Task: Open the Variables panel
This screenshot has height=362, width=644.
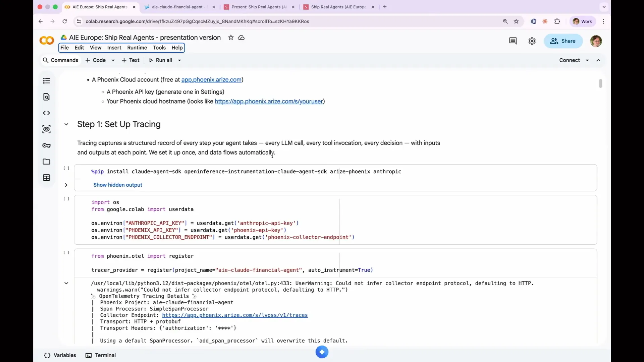Action: coord(60,355)
